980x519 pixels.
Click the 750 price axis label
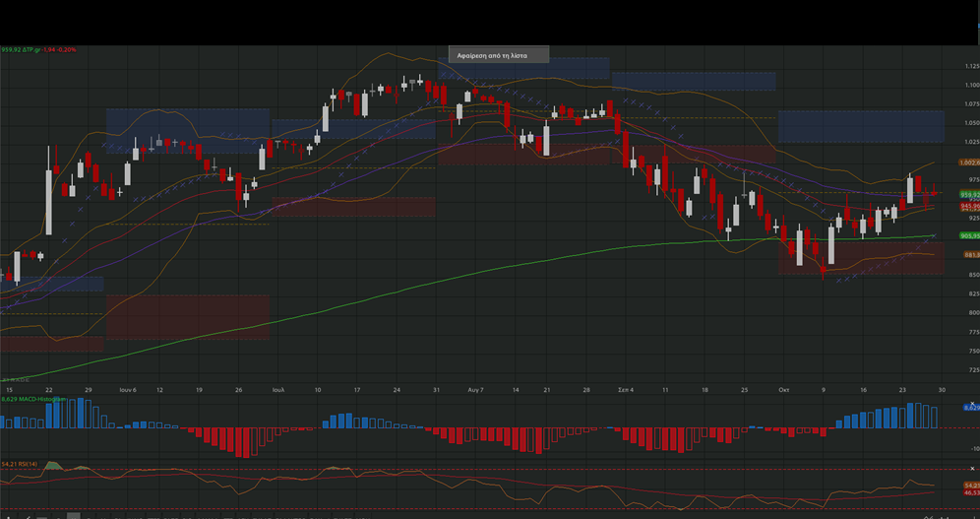974,351
